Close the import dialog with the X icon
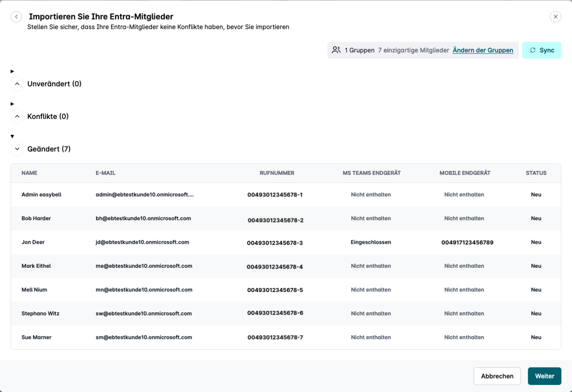This screenshot has height=392, width=572. (x=555, y=17)
